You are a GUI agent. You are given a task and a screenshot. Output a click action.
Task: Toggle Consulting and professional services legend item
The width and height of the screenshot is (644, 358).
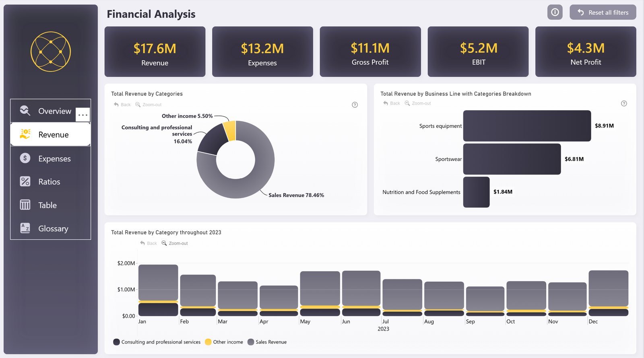[157, 342]
